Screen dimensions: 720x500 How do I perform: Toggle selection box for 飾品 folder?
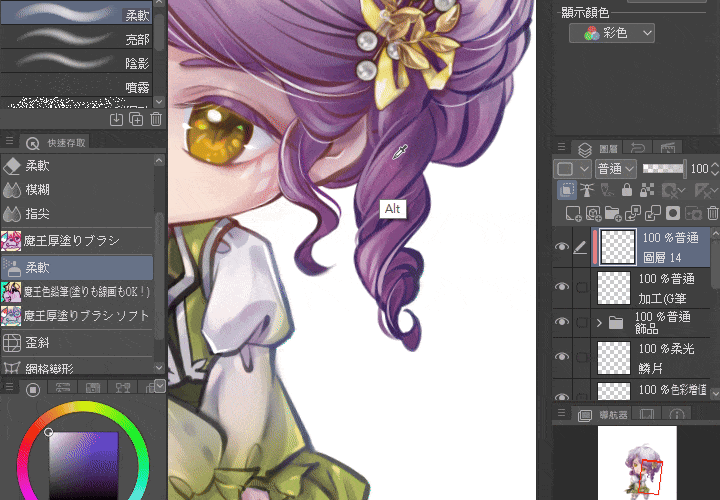(582, 322)
